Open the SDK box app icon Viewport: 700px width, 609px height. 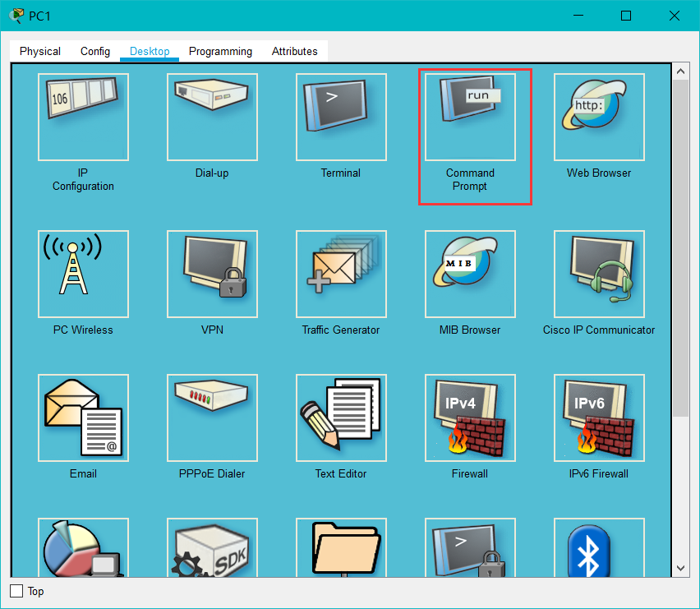coord(212,547)
